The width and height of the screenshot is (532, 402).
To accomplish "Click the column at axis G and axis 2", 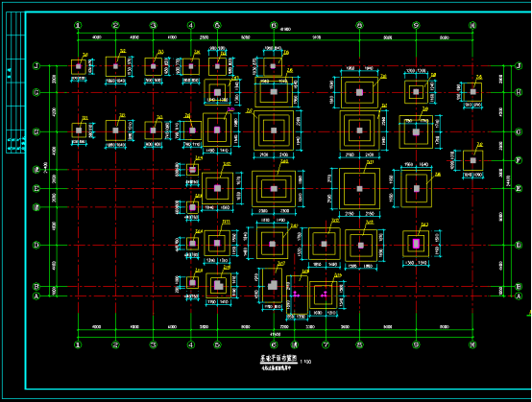I will click(x=115, y=130).
